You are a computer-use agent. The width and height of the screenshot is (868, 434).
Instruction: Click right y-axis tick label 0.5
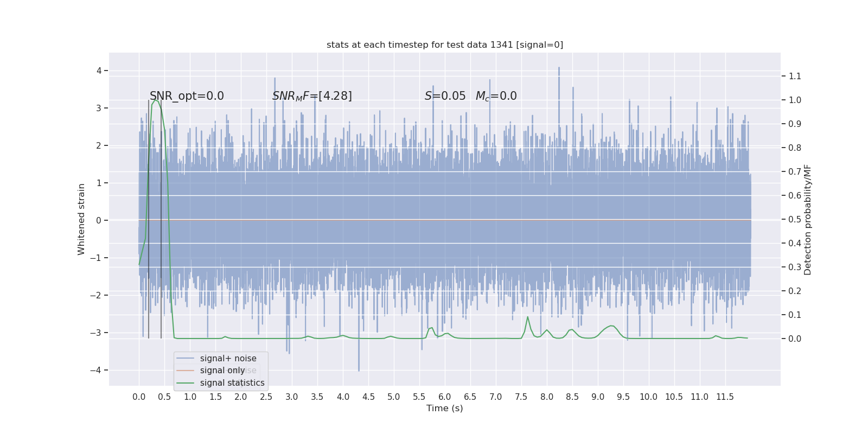coord(795,219)
